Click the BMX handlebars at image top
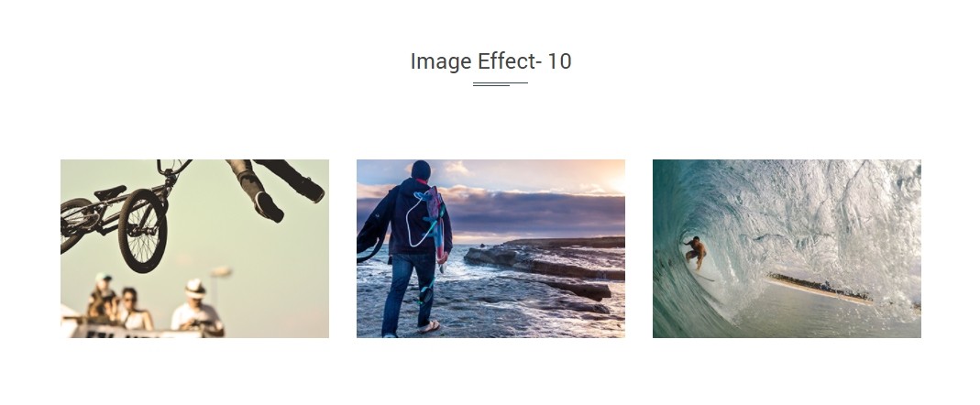This screenshot has width=980, height=405. pyautogui.click(x=174, y=167)
